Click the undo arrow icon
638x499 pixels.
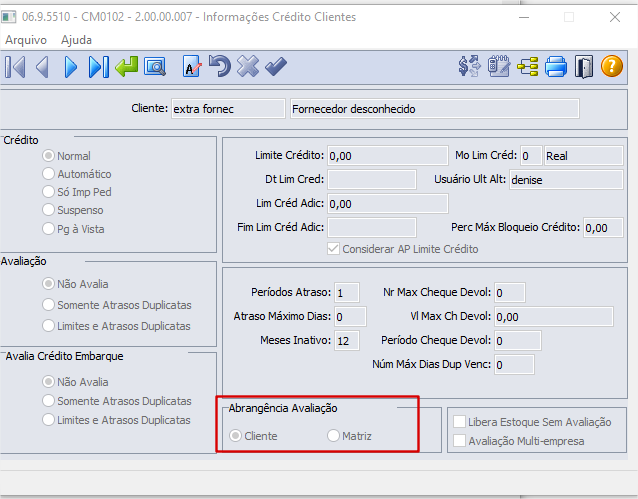pos(220,66)
